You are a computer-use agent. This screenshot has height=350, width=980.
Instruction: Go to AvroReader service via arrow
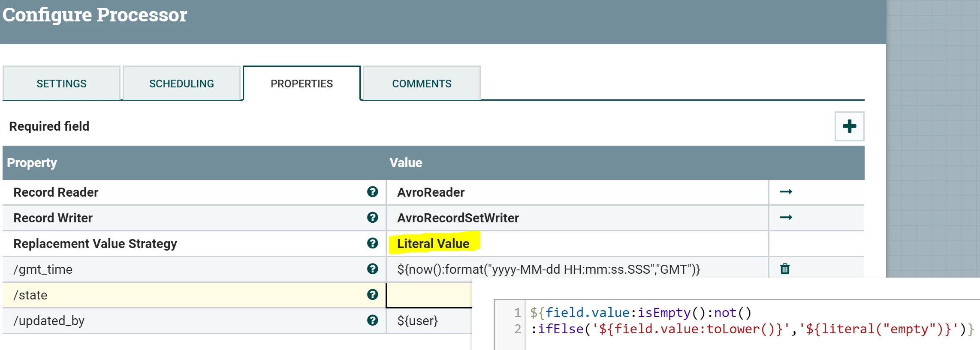pos(786,192)
